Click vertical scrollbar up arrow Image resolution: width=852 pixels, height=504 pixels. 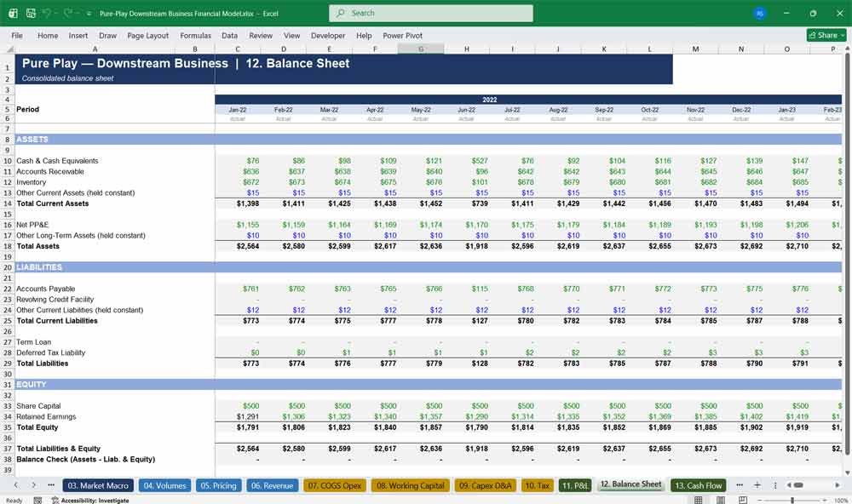848,49
